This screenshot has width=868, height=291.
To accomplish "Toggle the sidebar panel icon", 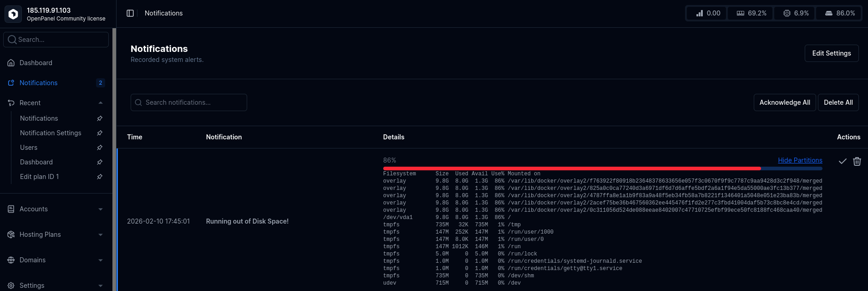I will coord(130,13).
